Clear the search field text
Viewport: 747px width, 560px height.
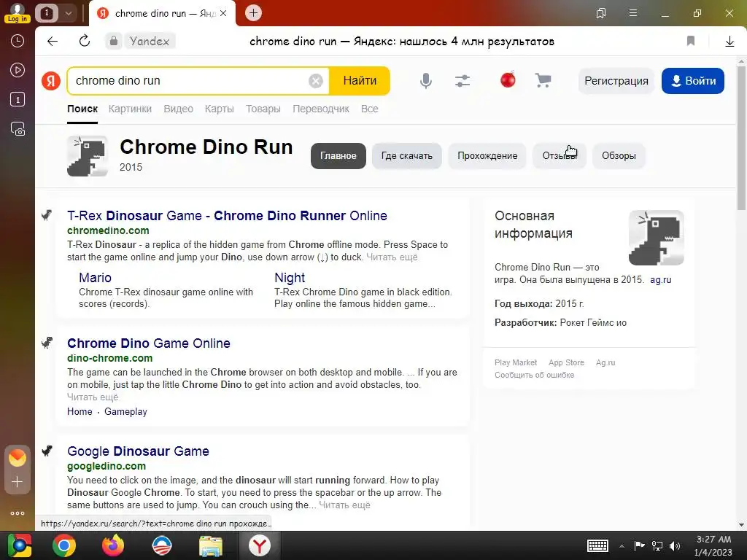click(x=315, y=81)
